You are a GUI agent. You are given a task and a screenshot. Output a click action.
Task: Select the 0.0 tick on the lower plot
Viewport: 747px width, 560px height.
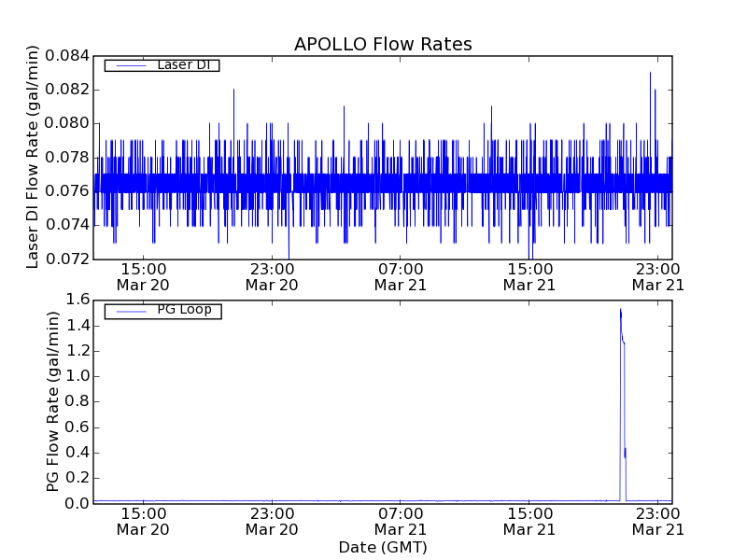pos(78,503)
